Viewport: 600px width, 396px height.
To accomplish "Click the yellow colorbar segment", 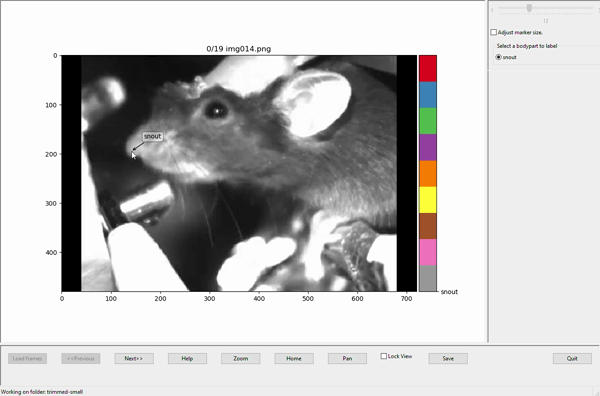I will [428, 200].
